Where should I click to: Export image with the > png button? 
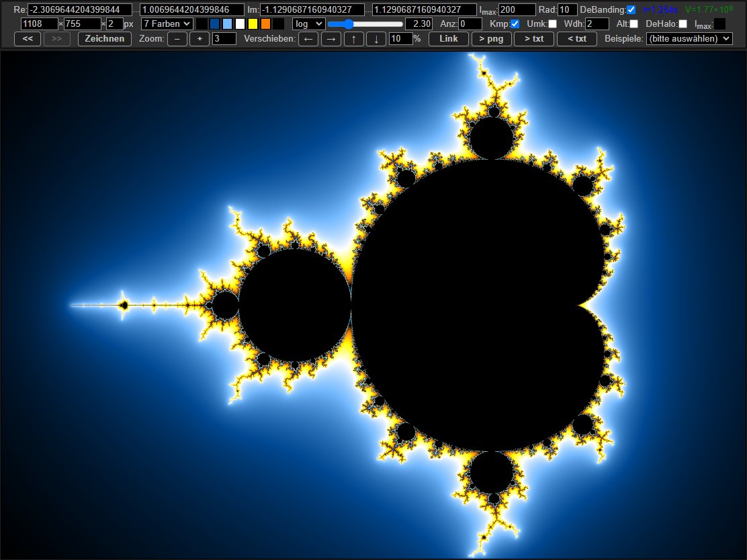coord(490,39)
